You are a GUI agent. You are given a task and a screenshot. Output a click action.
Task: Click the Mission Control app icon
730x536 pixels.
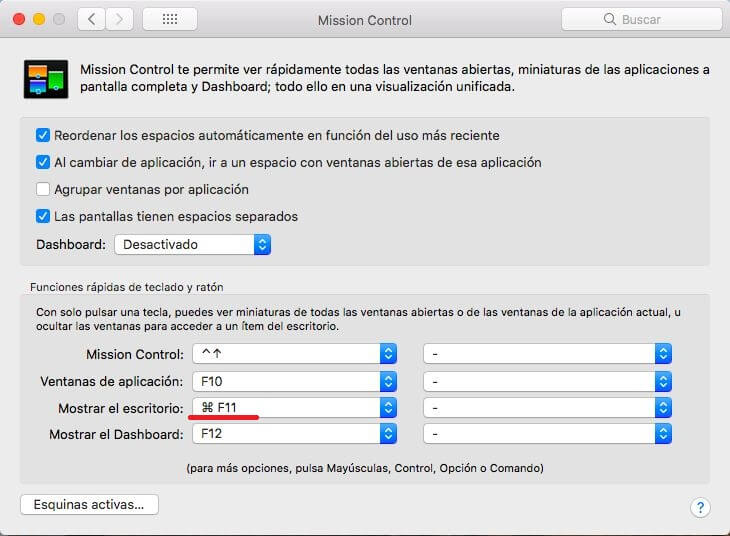click(x=46, y=79)
